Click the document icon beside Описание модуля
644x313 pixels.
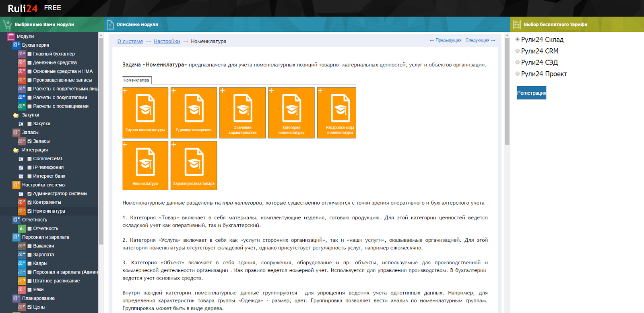coord(110,25)
